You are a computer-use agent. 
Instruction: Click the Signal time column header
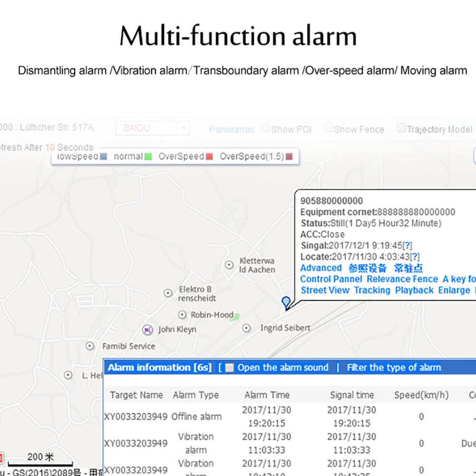(x=352, y=395)
